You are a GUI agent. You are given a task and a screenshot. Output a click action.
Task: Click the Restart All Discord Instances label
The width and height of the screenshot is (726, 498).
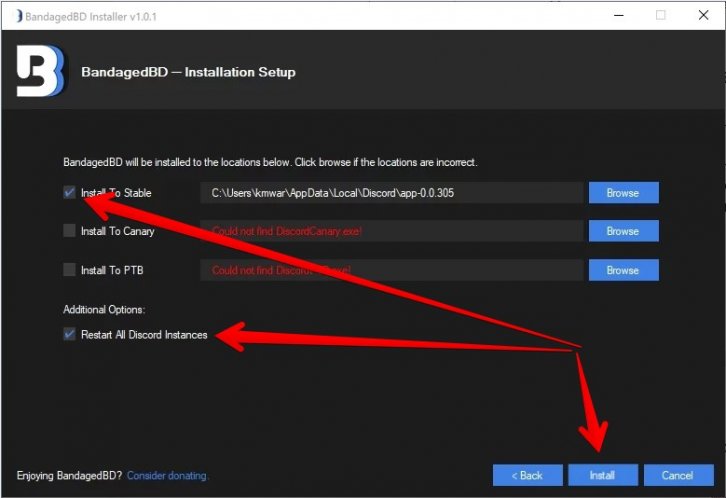pyautogui.click(x=144, y=335)
